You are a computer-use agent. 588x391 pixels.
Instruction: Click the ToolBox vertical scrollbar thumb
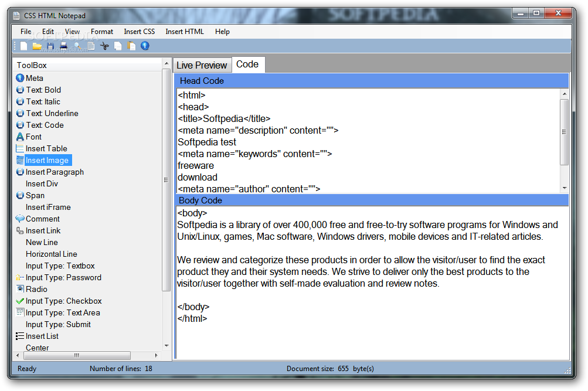tap(166, 179)
